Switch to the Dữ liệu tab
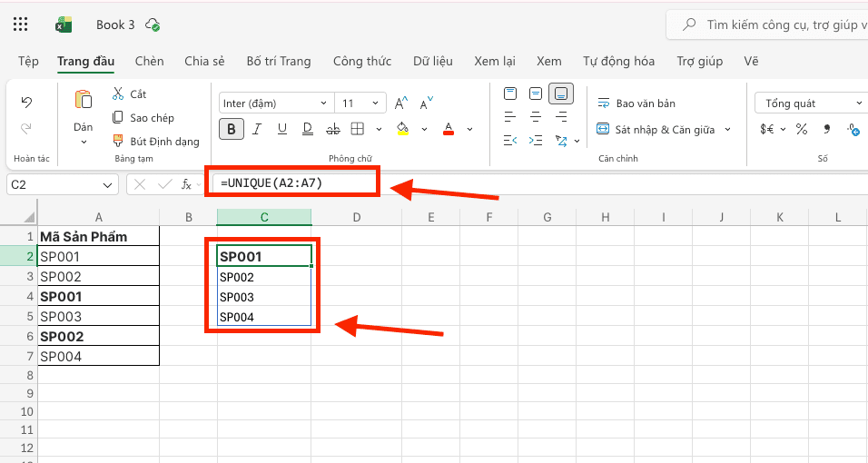Image resolution: width=868 pixels, height=463 pixels. pyautogui.click(x=432, y=62)
